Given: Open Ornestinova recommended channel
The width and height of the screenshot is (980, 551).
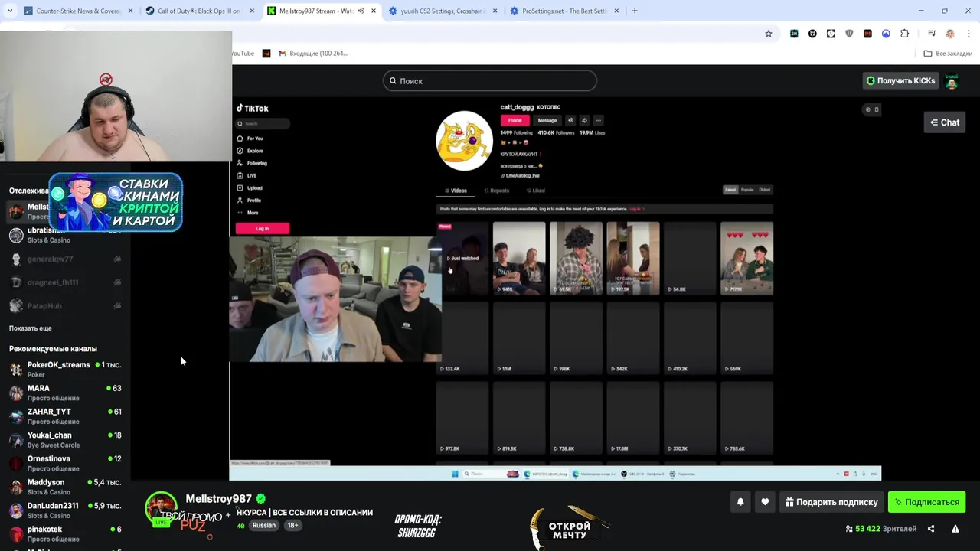Looking at the screenshot, I should pos(65,464).
